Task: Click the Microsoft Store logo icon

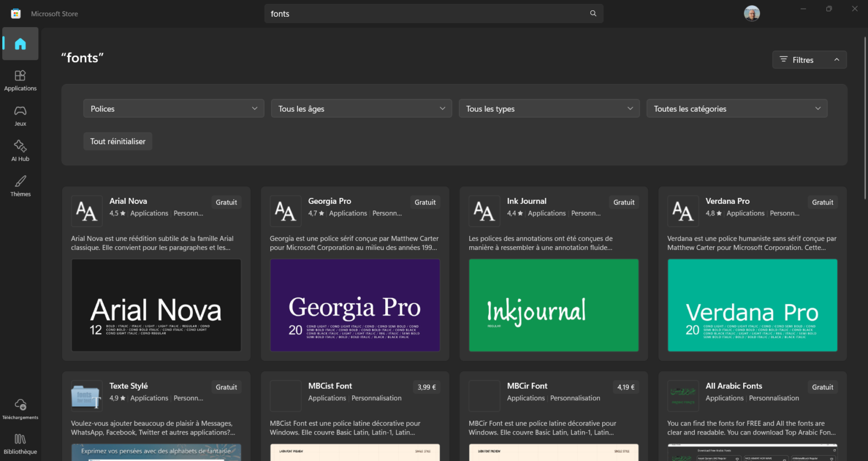Action: point(16,14)
